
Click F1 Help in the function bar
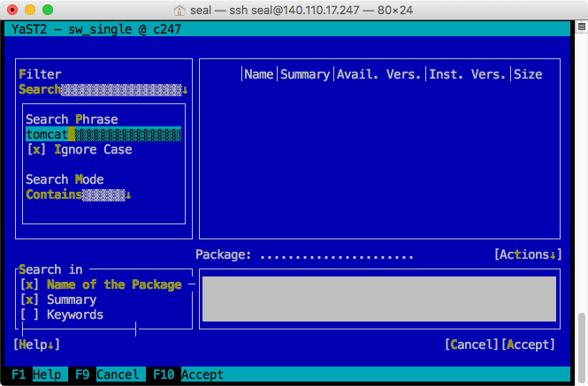point(35,375)
